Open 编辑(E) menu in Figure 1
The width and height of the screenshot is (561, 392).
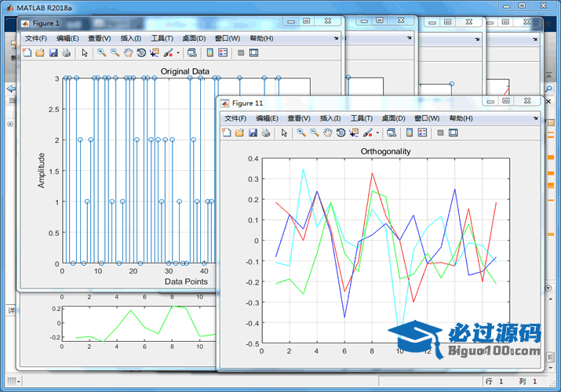click(67, 38)
